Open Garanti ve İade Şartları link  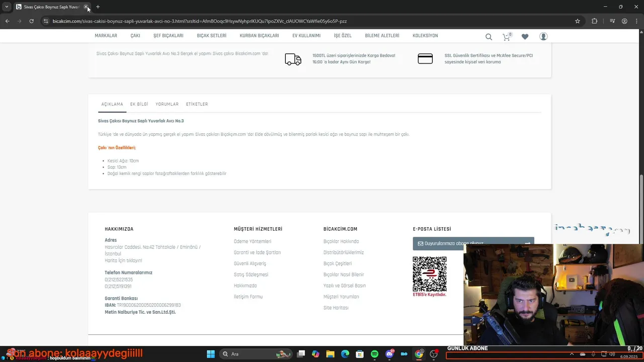pyautogui.click(x=257, y=252)
